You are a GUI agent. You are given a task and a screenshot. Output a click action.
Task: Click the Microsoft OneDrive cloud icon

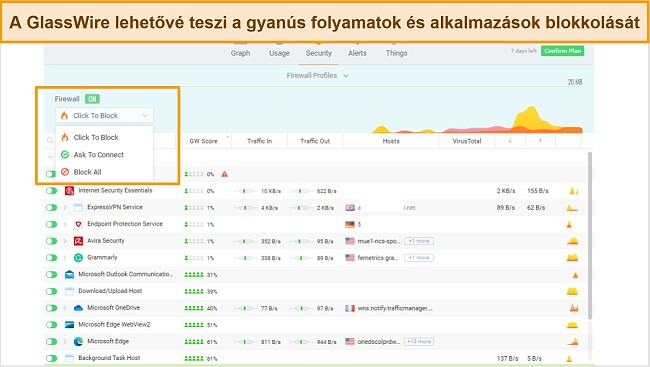click(x=78, y=308)
